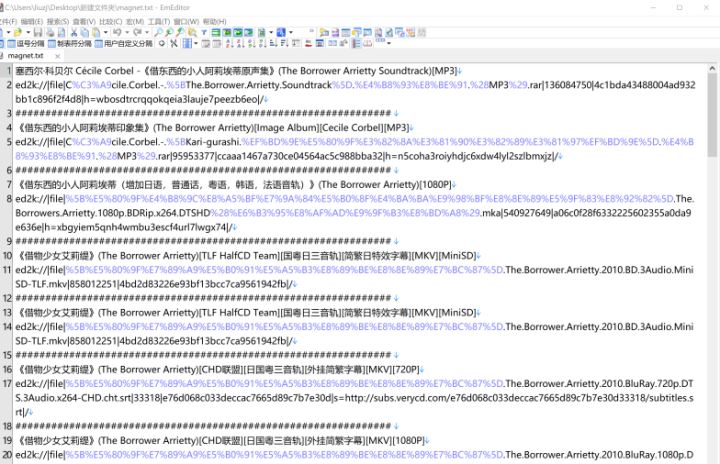Toggle 用户自定义分隔 user-defined separator mode
Image resolution: width=720 pixels, height=464 pixels.
(124, 43)
